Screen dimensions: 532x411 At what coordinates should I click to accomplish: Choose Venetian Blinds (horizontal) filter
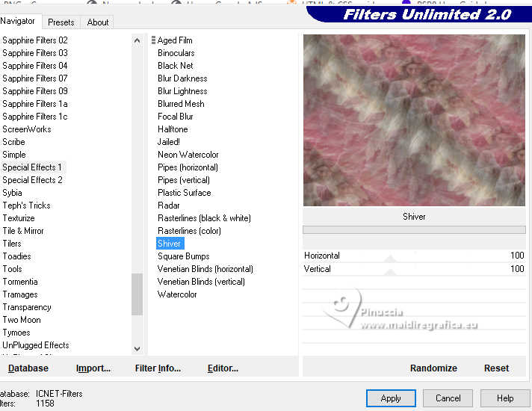click(205, 269)
